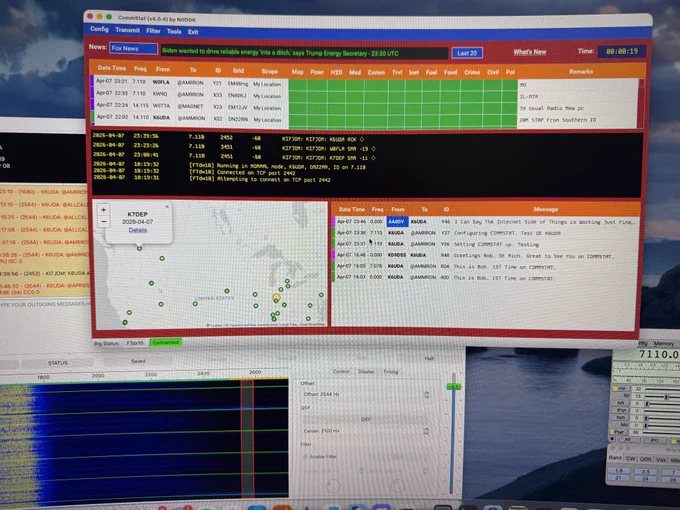
Task: Toggle the Pwr button in rig control
Action: click(x=621, y=432)
